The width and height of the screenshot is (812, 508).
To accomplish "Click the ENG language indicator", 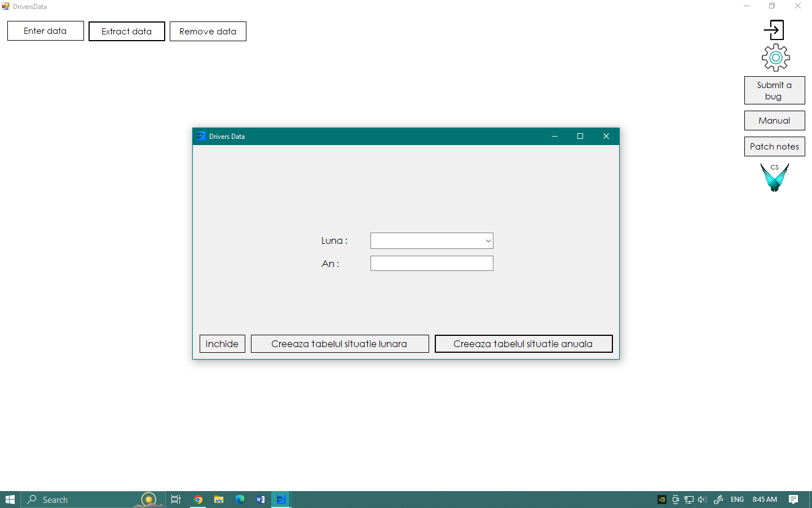I will [737, 500].
